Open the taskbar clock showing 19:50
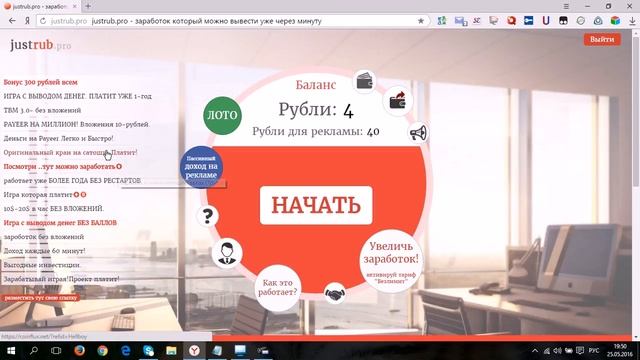This screenshot has height=360, width=640. (620, 350)
